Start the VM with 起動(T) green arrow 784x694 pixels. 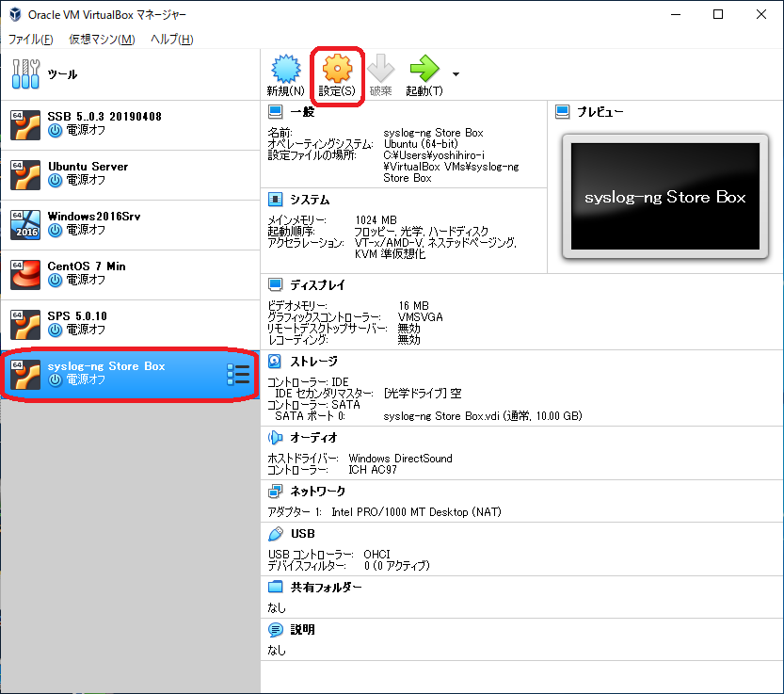[x=424, y=68]
